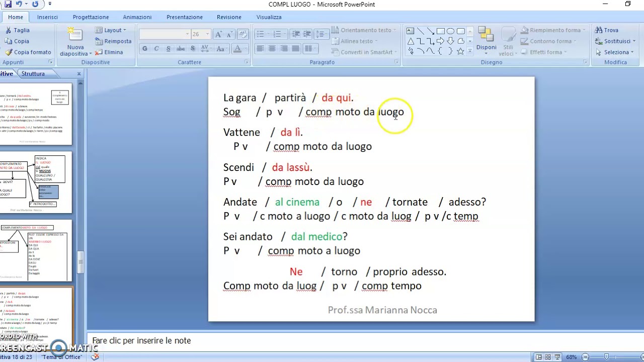
Task: Click Sostituisci replace button
Action: tap(614, 41)
